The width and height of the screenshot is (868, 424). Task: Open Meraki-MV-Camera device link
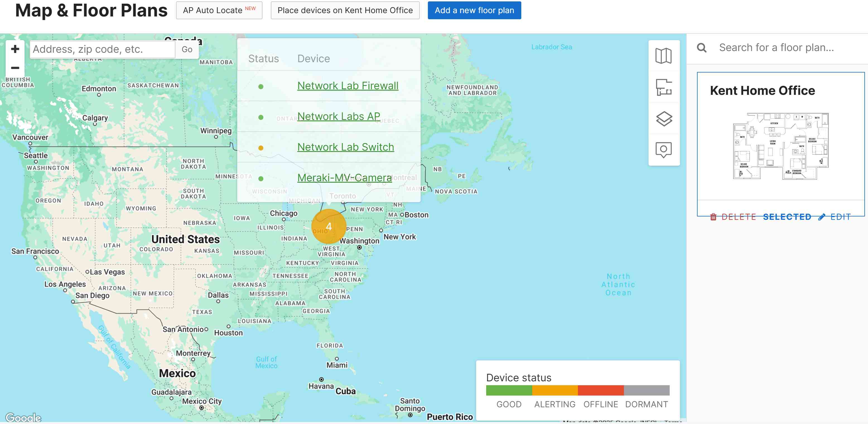(x=344, y=178)
